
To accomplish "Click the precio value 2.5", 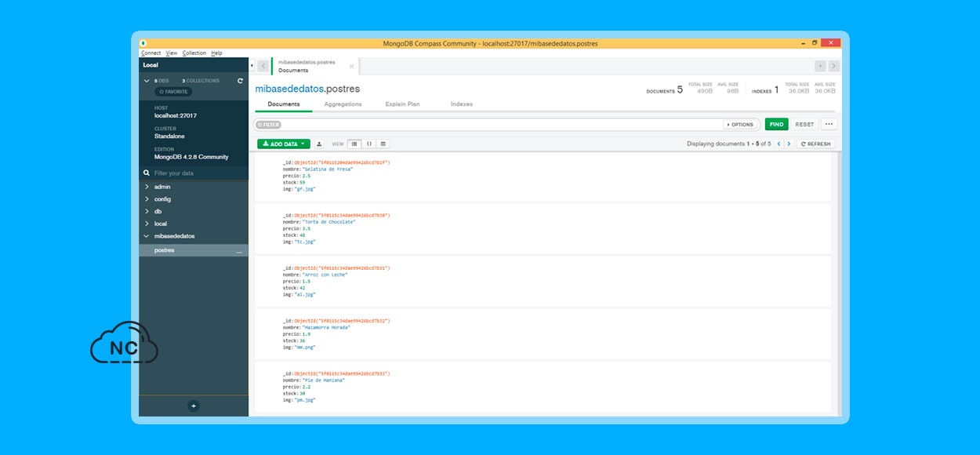I will pos(307,176).
